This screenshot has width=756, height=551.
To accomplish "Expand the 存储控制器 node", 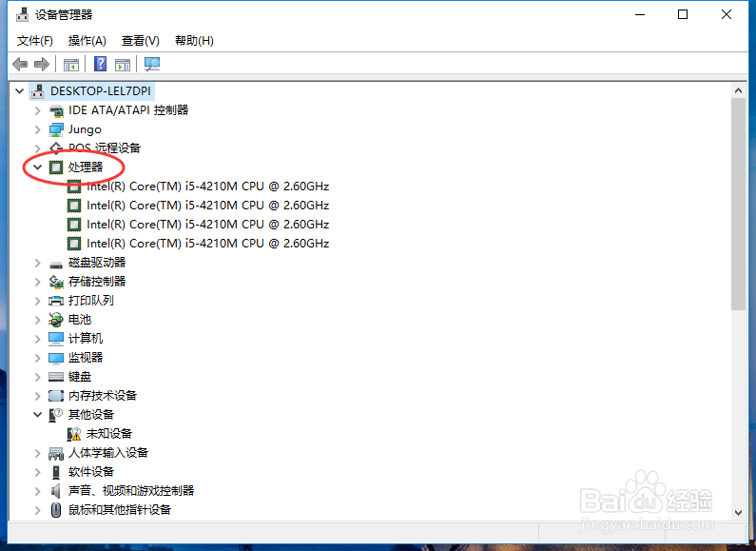I will (x=38, y=282).
